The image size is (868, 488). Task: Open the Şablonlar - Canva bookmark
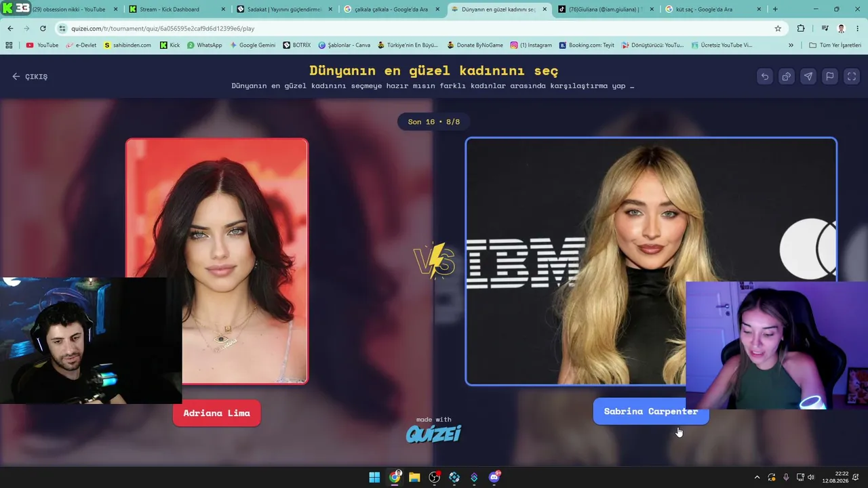click(x=344, y=45)
